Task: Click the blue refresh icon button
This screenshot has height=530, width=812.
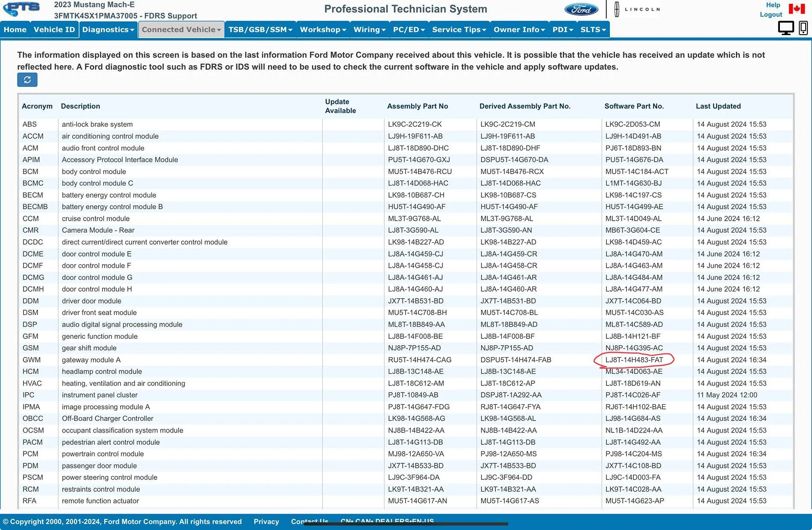Action: pos(27,80)
